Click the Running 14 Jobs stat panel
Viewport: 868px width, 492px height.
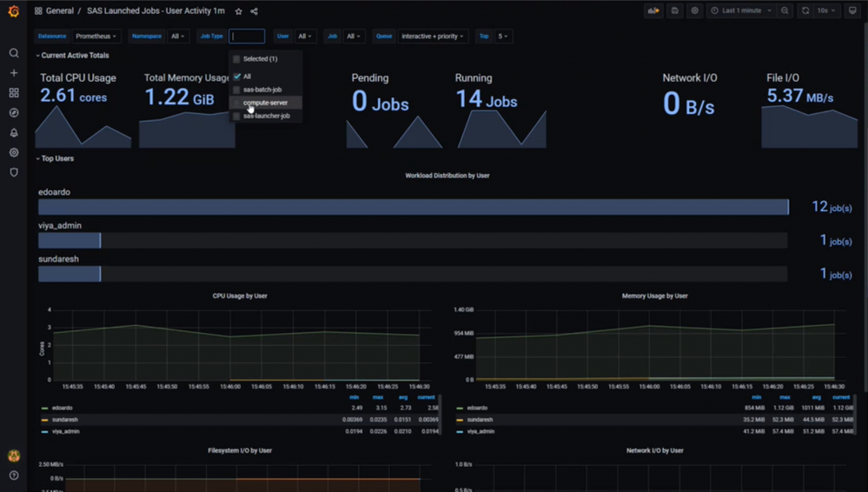500,110
